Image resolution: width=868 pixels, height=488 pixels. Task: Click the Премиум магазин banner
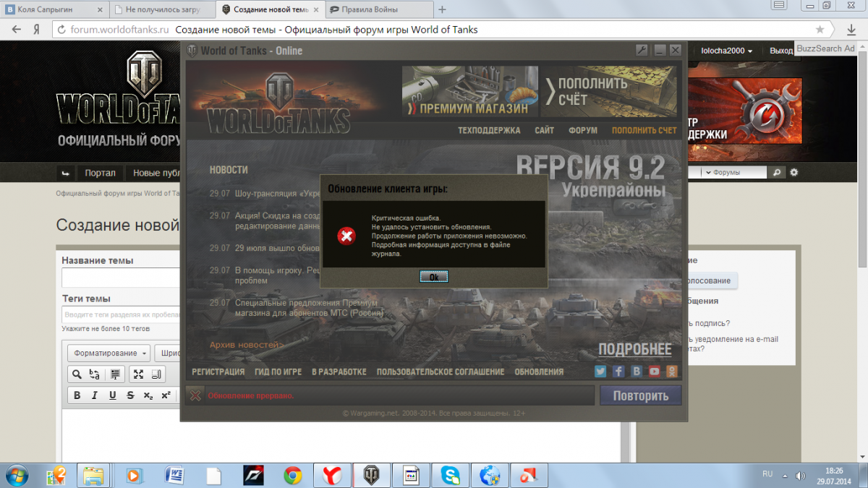click(x=470, y=91)
